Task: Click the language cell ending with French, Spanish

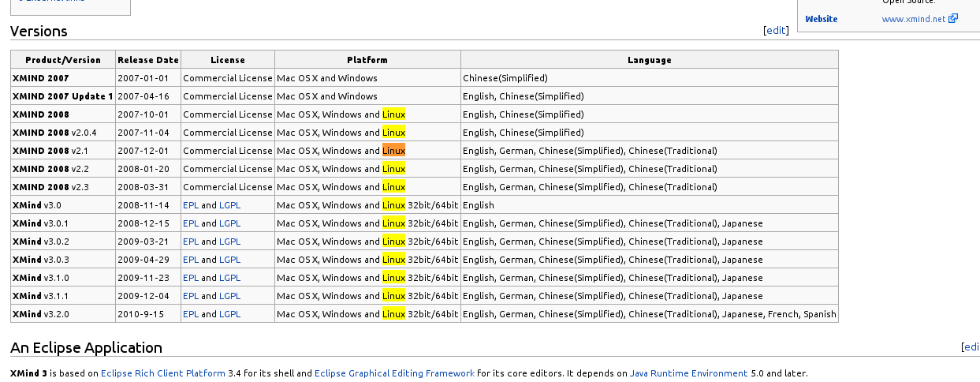Action: pos(650,314)
